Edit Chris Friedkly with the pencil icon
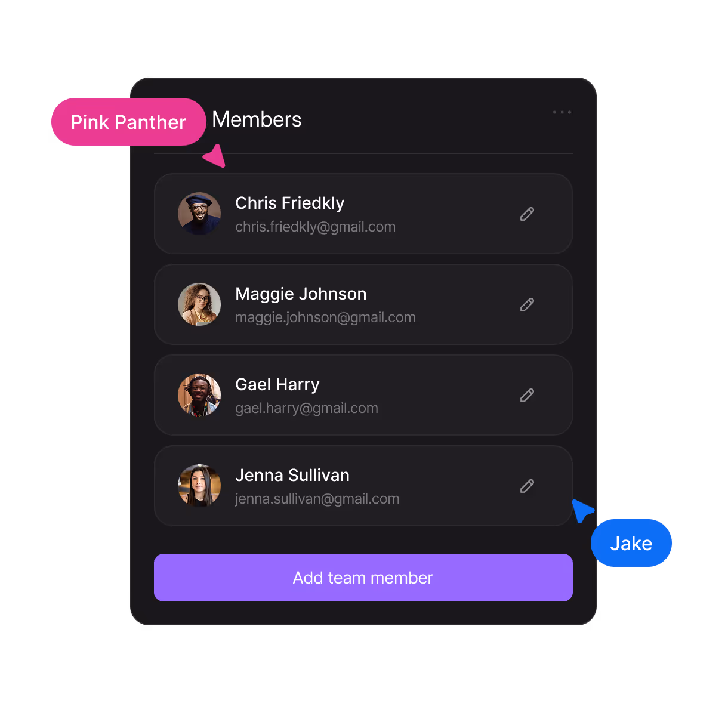 [527, 214]
